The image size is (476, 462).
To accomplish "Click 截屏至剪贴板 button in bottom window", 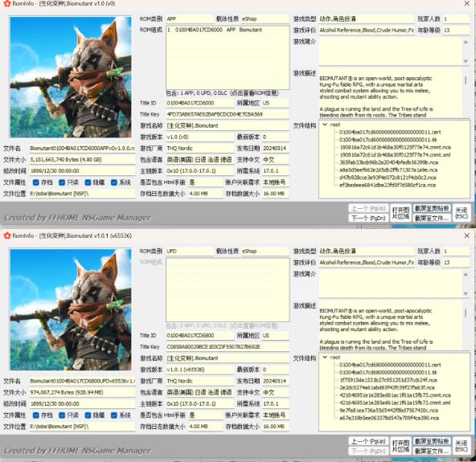I will point(432,441).
